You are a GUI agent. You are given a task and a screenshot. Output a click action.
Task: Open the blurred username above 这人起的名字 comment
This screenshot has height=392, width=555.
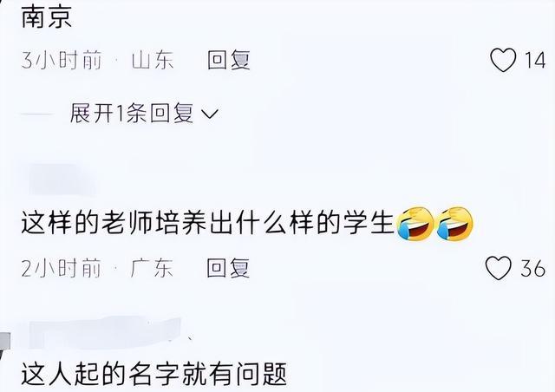pos(105,333)
